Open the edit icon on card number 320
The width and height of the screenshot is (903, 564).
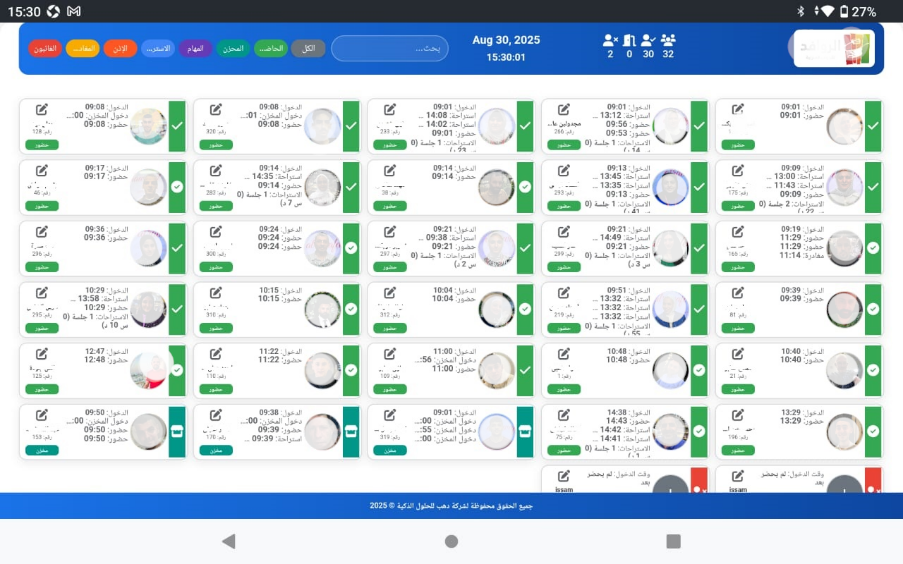(x=216, y=109)
